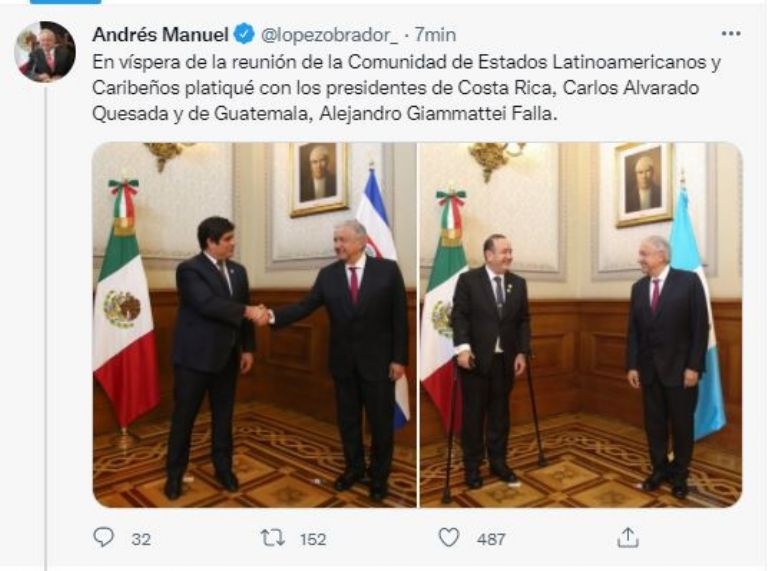Viewport: 768px width, 571px height.
Task: Retweet using the arrows icon
Action: point(272,538)
